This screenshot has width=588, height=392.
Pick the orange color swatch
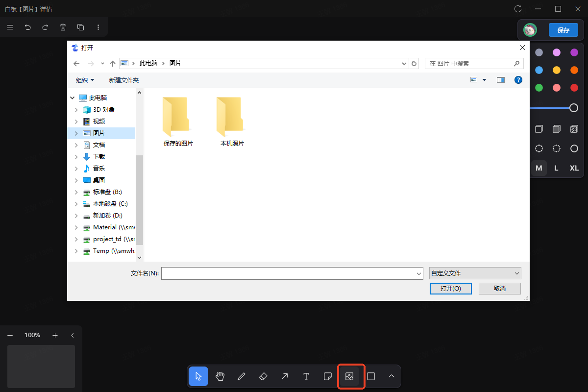click(x=574, y=70)
